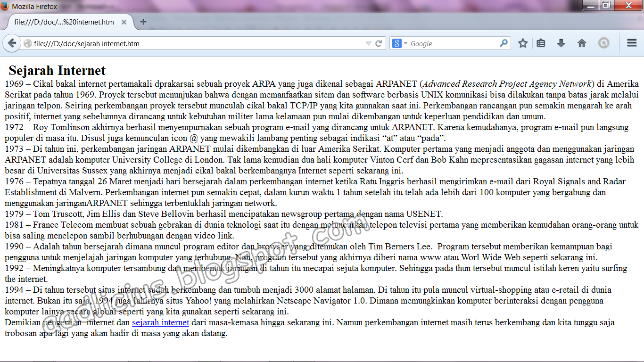The height and width of the screenshot is (362, 644).
Task: Close the internet.htm tab
Action: click(124, 22)
